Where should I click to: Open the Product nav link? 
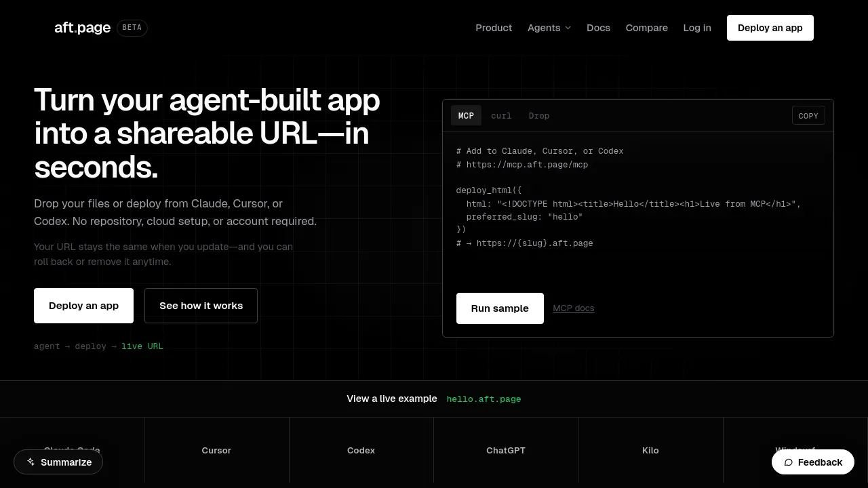pyautogui.click(x=494, y=28)
